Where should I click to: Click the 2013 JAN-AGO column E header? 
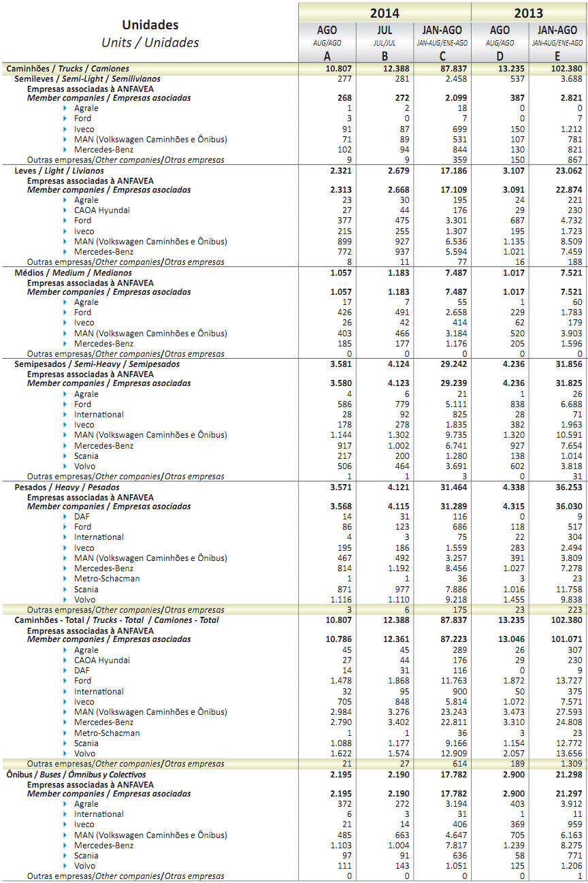coord(558,42)
